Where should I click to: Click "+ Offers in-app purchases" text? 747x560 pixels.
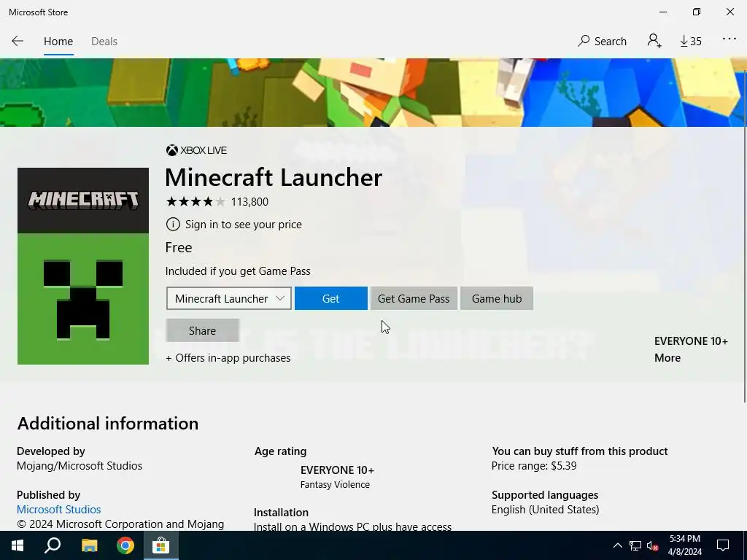pyautogui.click(x=228, y=358)
